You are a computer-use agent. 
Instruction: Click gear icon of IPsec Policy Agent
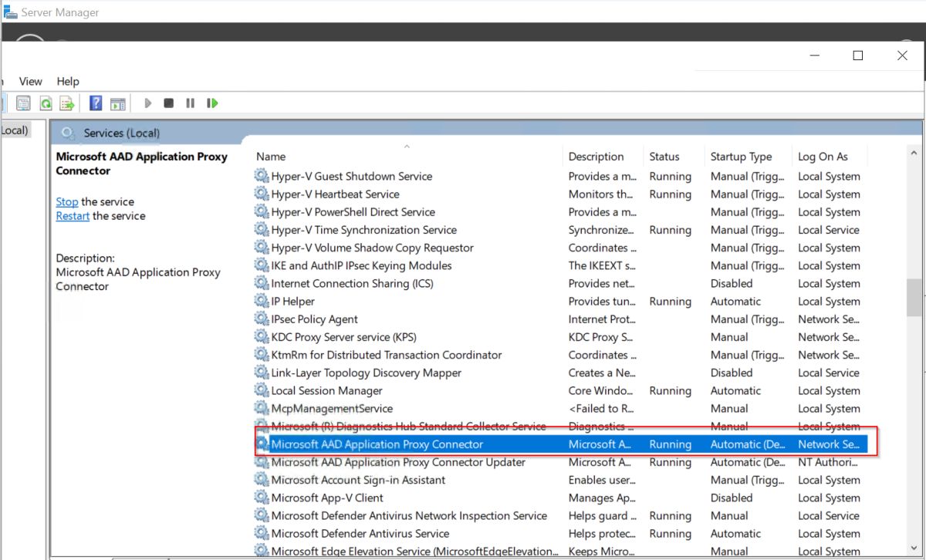coord(262,319)
